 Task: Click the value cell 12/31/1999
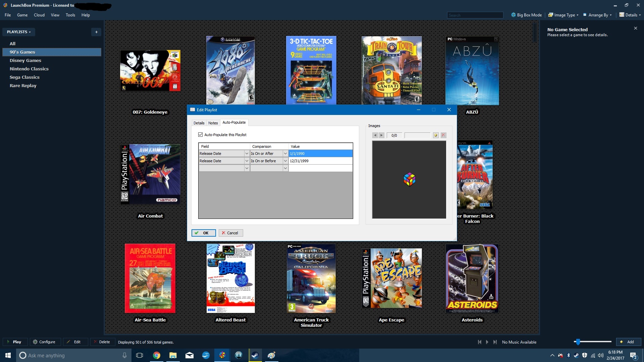pyautogui.click(x=320, y=161)
